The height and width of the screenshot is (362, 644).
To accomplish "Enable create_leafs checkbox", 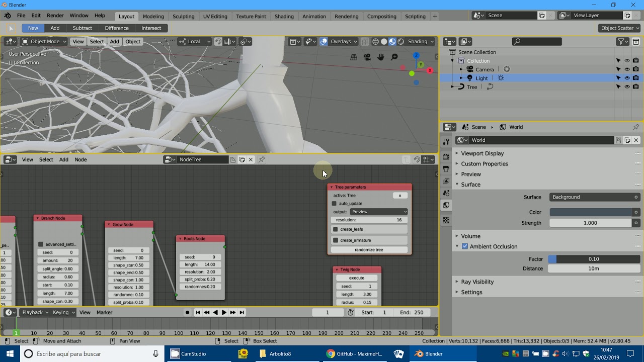I will [x=336, y=229].
